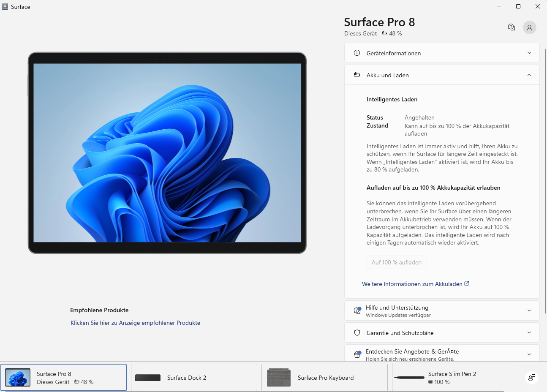Minimize the Surface window
The image size is (547, 392).
pos(499,6)
